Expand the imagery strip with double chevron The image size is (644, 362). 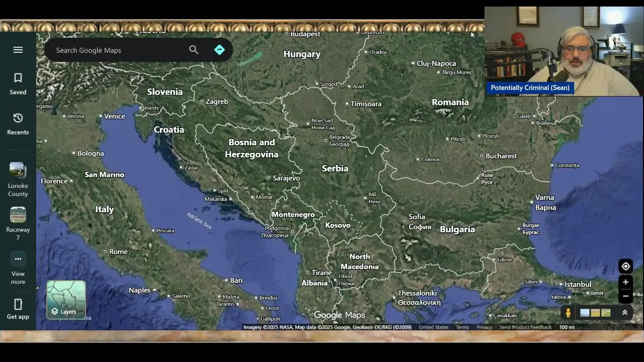pos(625,313)
